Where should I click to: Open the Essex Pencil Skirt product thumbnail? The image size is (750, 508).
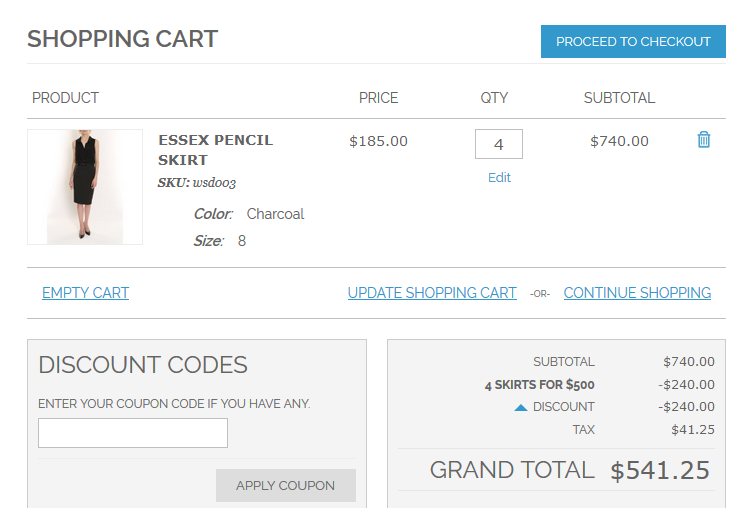tap(85, 187)
